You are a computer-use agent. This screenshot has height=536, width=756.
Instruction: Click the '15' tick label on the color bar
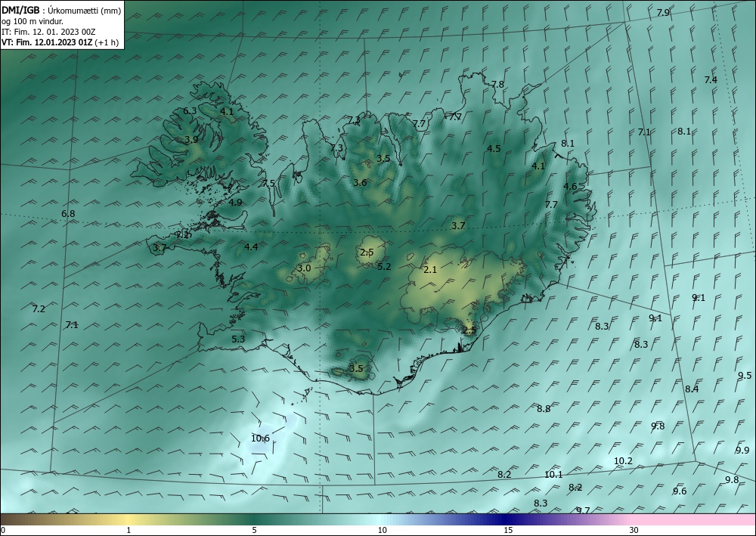(508, 530)
